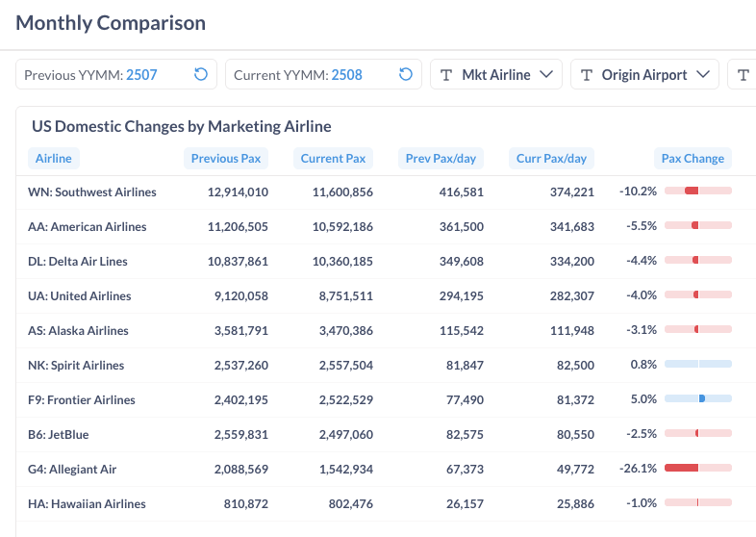The width and height of the screenshot is (756, 537).
Task: Select the UA: United Airlines row label
Action: (80, 295)
